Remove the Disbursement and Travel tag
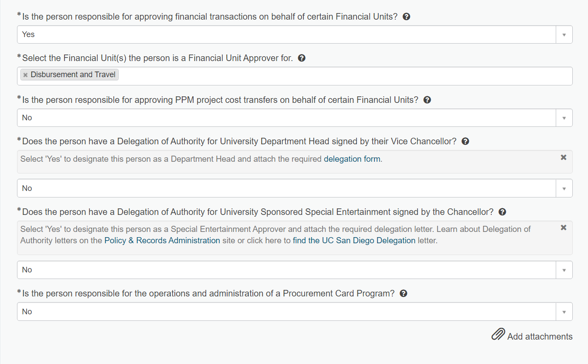 [25, 75]
